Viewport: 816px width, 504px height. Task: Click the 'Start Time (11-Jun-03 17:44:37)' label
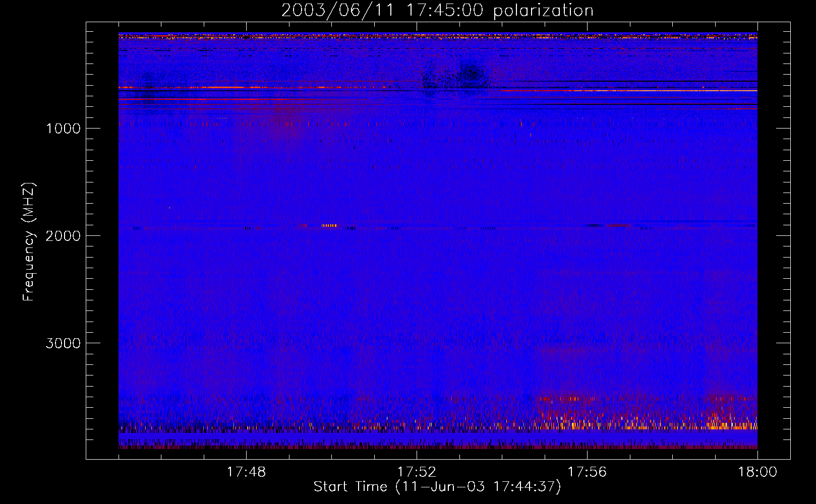[x=437, y=487]
